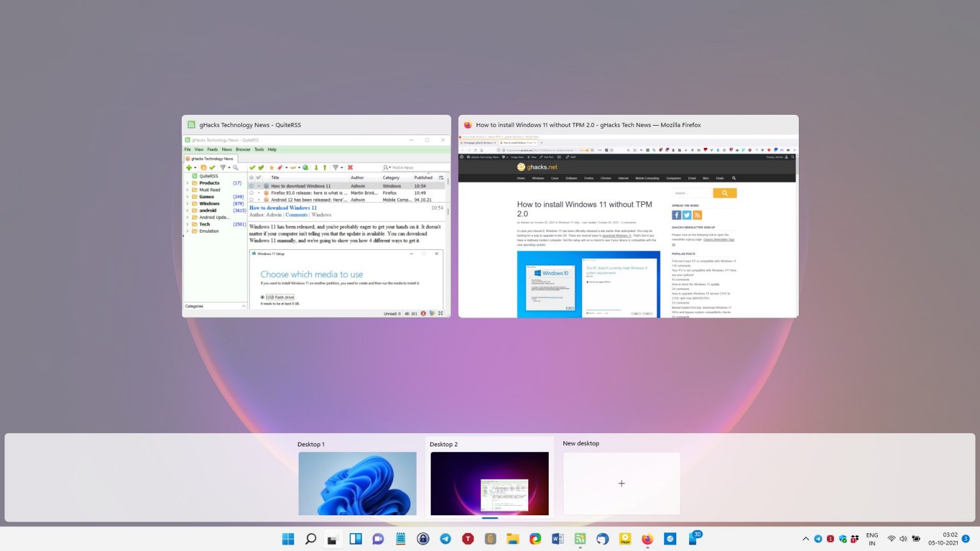
Task: Mark all news as read
Action: 260,168
